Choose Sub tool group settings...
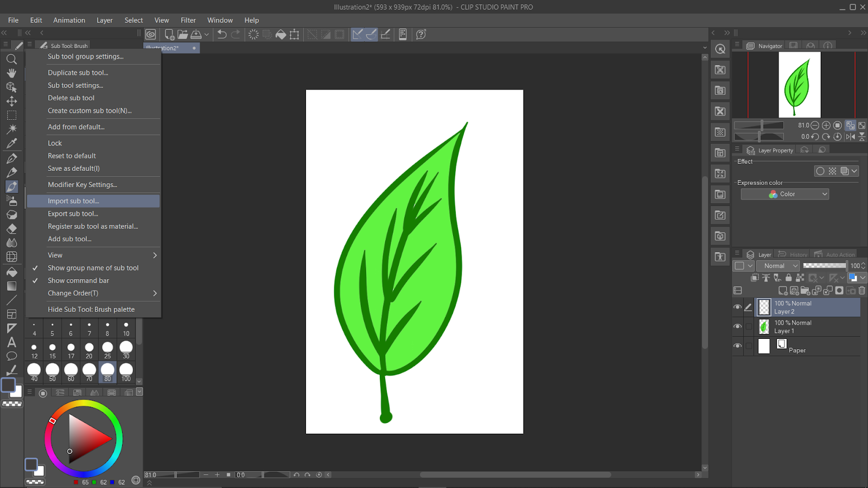 click(93, 56)
